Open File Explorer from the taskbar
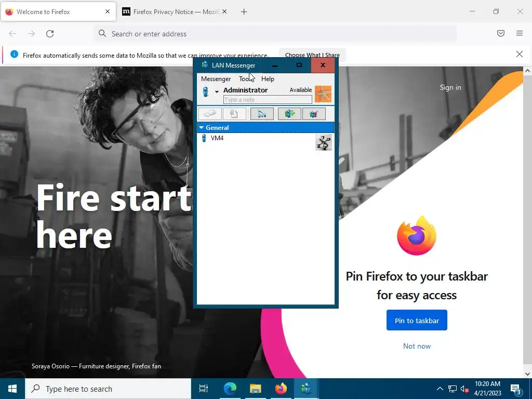 click(x=255, y=389)
